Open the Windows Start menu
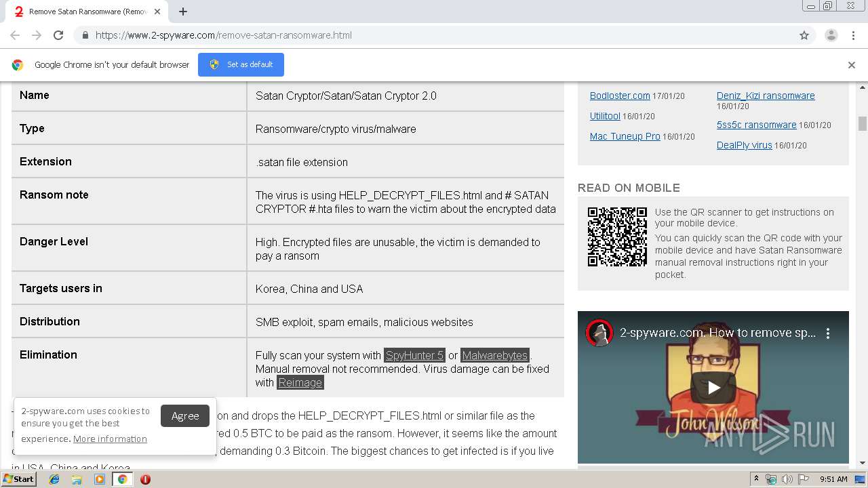The height and width of the screenshot is (488, 868). click(18, 479)
